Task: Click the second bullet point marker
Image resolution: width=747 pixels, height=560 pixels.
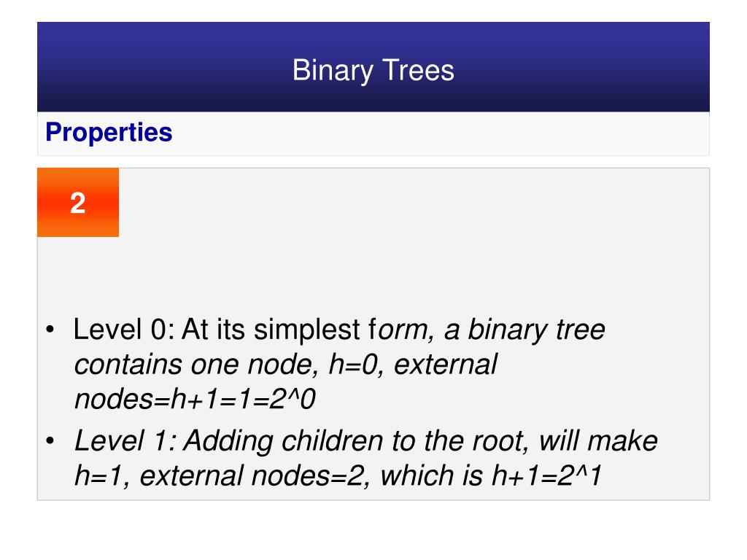Action: 50,441
